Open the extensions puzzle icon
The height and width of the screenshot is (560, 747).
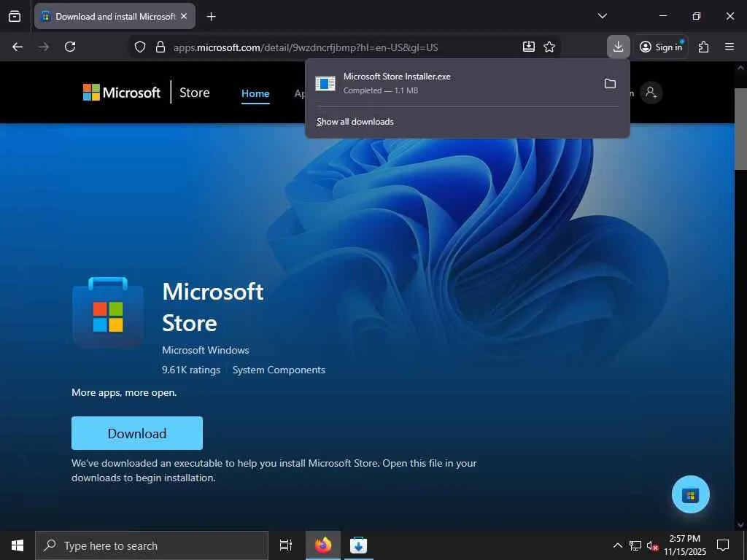click(x=704, y=47)
